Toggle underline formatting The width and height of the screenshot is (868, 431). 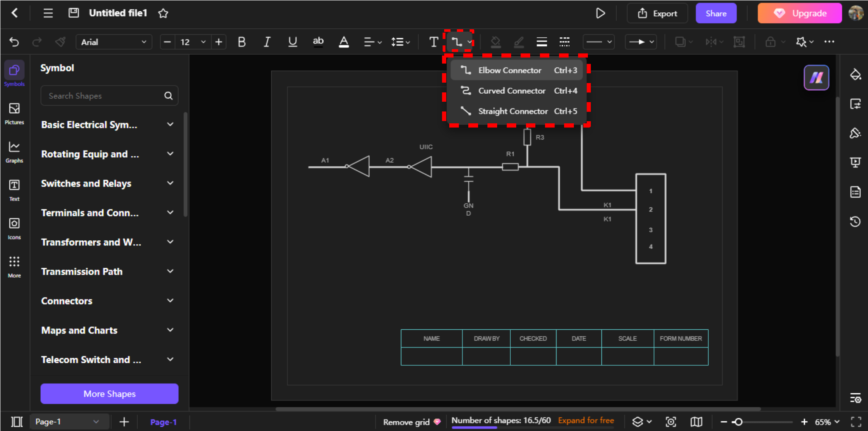(x=292, y=42)
